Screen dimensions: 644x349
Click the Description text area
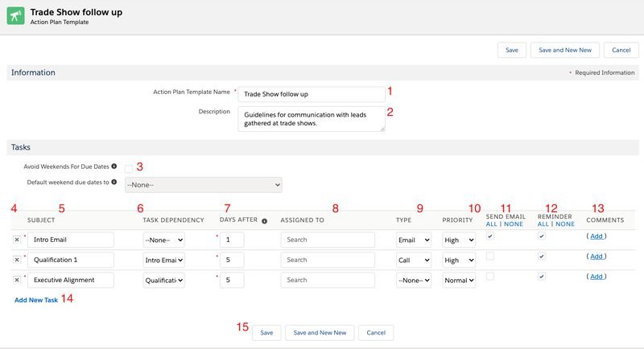coord(312,119)
